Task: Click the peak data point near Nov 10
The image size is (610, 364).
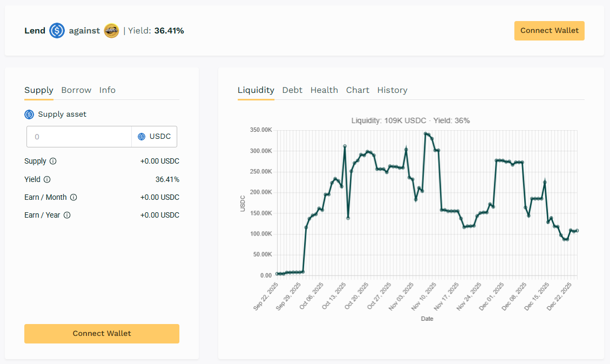Action: 426,133
